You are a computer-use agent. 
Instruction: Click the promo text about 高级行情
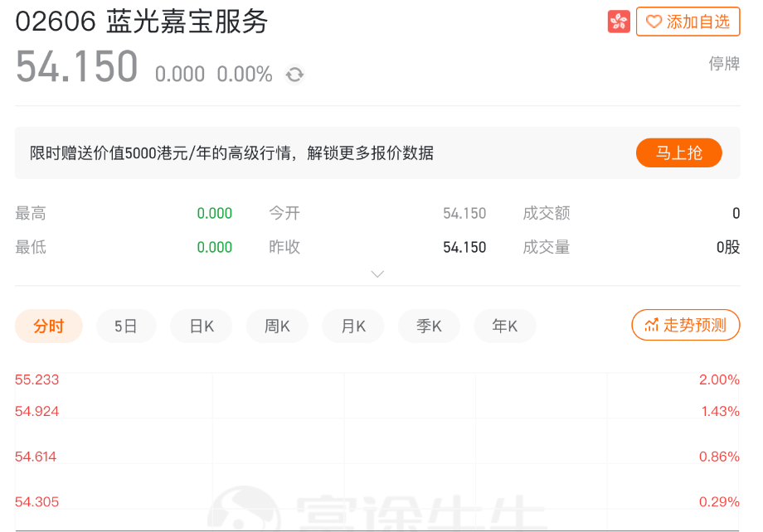coord(231,152)
